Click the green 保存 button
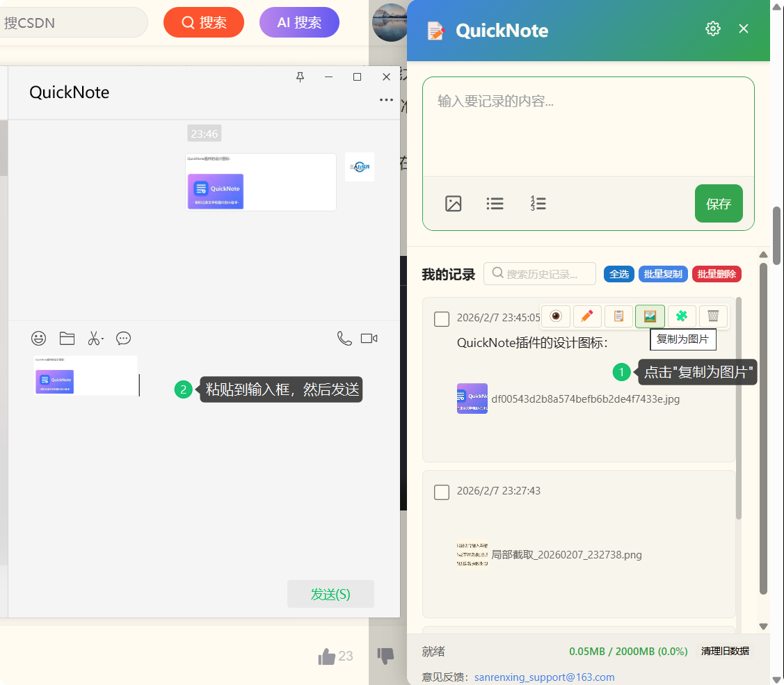Image resolution: width=784 pixels, height=685 pixels. coord(719,204)
